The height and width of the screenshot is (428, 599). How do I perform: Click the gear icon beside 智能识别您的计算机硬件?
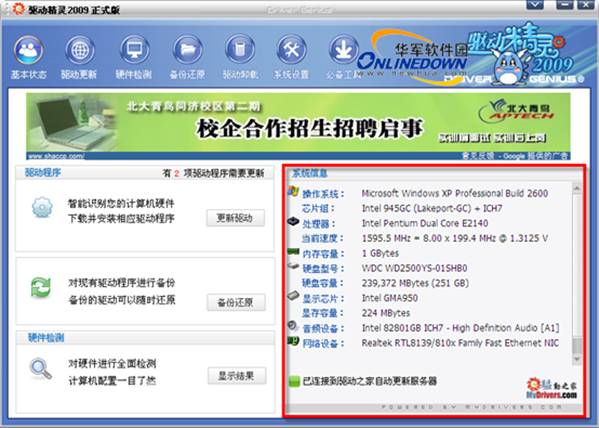click(42, 208)
